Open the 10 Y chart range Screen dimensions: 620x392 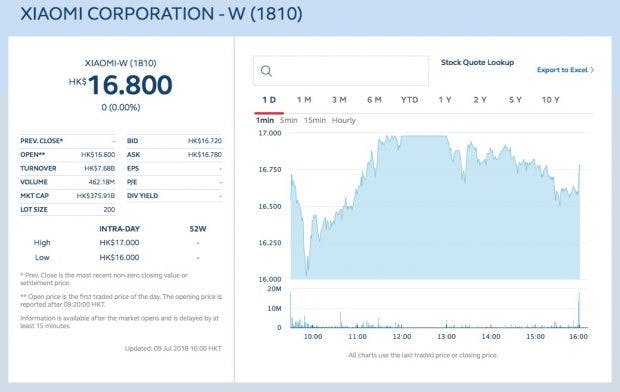pos(550,100)
